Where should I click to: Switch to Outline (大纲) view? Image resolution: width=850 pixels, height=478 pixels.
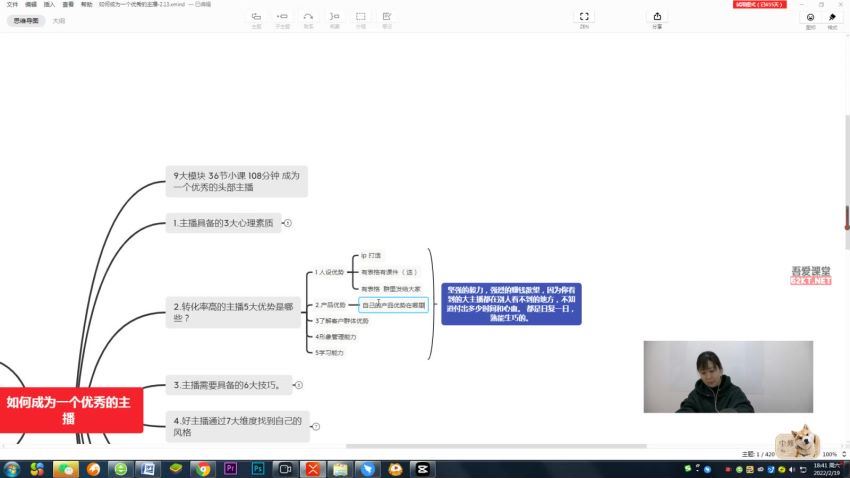pyautogui.click(x=59, y=20)
